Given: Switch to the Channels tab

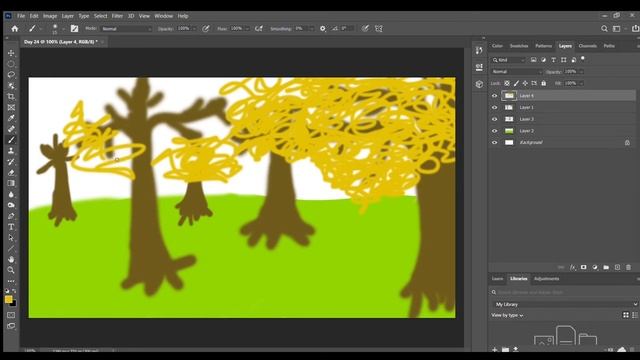Looking at the screenshot, I should pyautogui.click(x=588, y=46).
